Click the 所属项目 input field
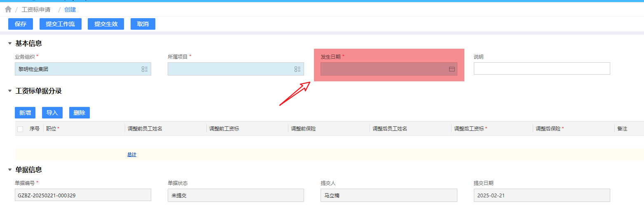 [236, 69]
